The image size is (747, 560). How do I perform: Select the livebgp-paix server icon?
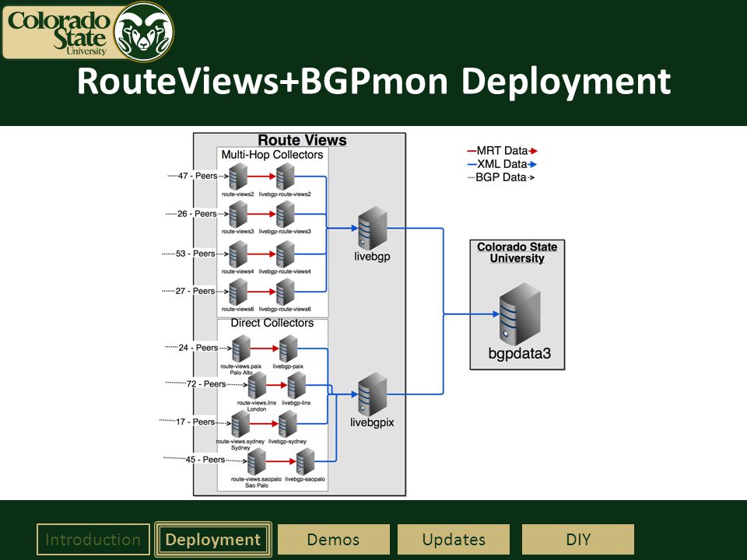(x=288, y=348)
